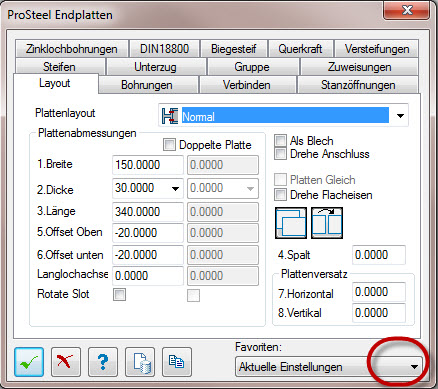Click the 4.Spalt input field
The image size is (438, 389).
coord(379,255)
